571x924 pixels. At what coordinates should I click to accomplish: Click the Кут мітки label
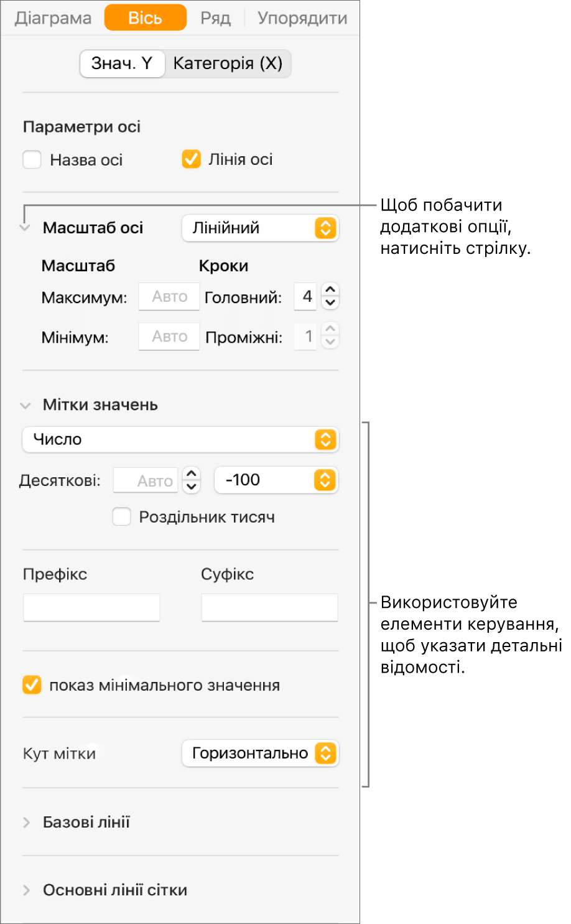59,754
